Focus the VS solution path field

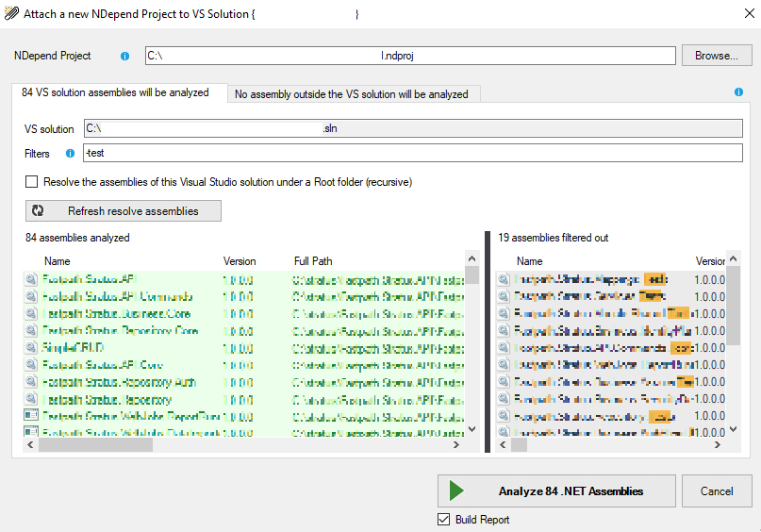pos(413,128)
